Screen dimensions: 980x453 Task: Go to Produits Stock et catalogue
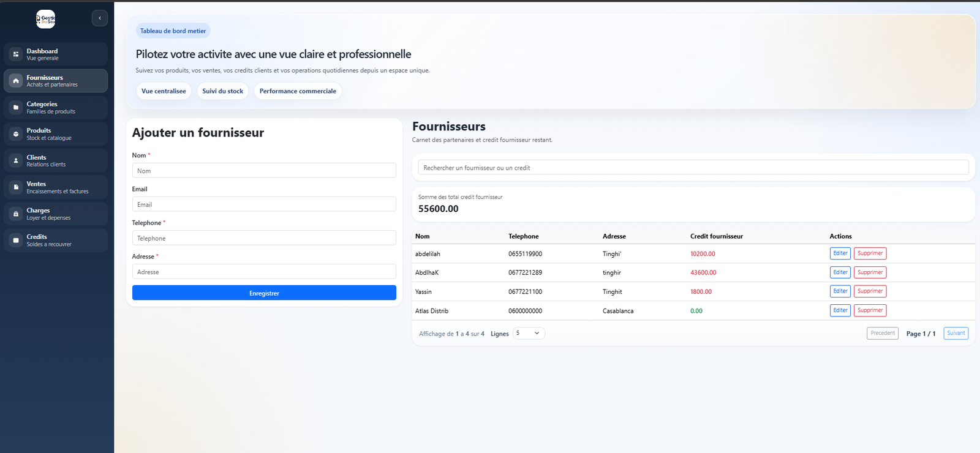click(56, 134)
